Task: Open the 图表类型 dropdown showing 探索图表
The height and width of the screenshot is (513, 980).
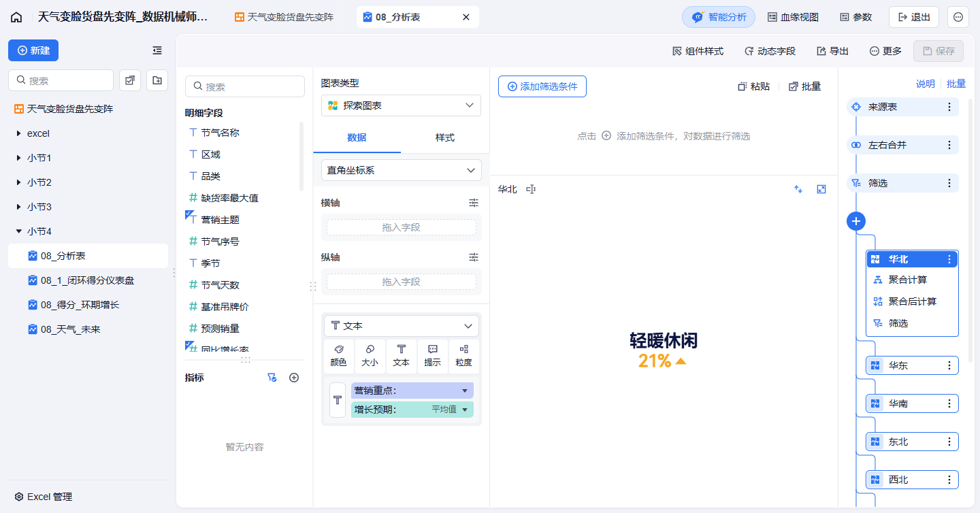Action: pos(401,105)
